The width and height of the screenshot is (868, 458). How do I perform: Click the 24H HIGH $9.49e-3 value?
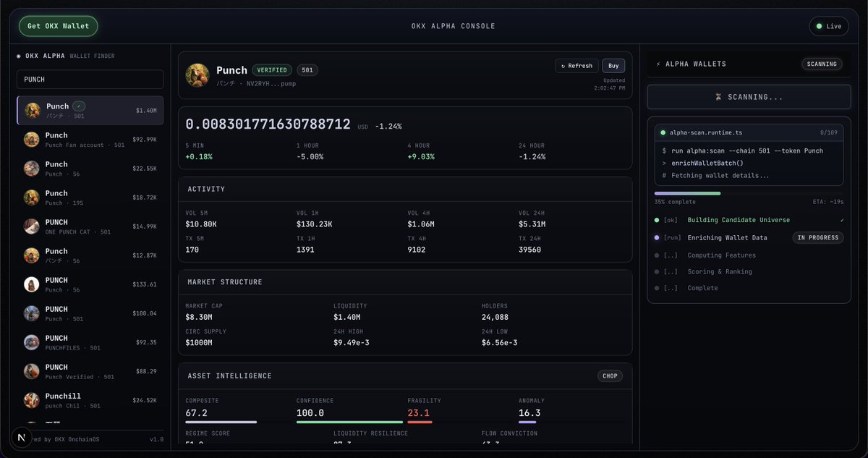(352, 342)
